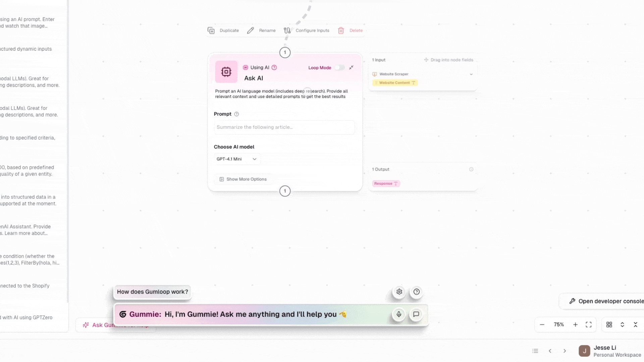This screenshot has width=644, height=362.
Task: Open the Using AI help tooltip
Action: pos(274,67)
